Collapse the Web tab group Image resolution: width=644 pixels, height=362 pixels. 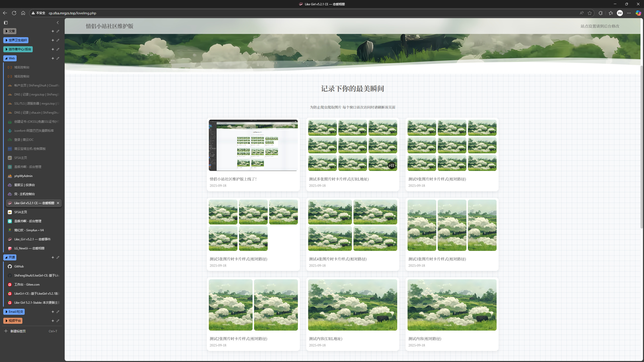[10, 58]
